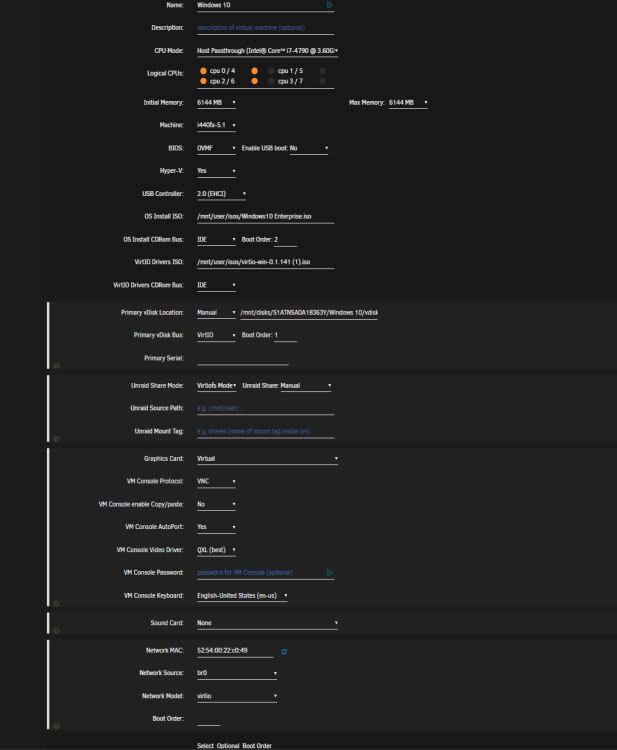Regenerate the Network MAC address

click(x=284, y=651)
